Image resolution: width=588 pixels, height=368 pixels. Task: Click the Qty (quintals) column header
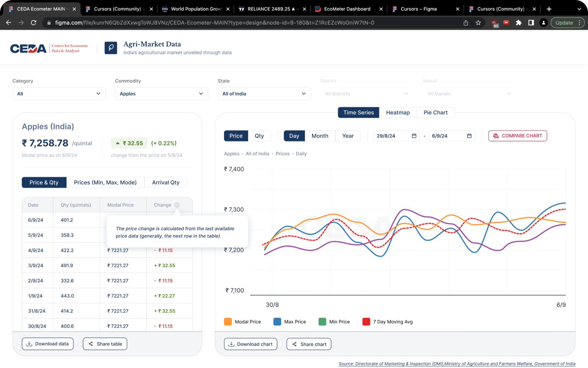[76, 205]
